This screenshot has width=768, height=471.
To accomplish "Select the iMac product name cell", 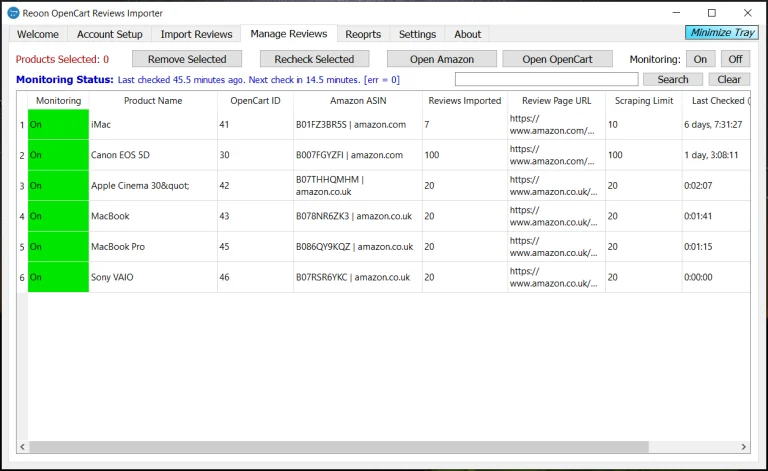I will click(153, 124).
